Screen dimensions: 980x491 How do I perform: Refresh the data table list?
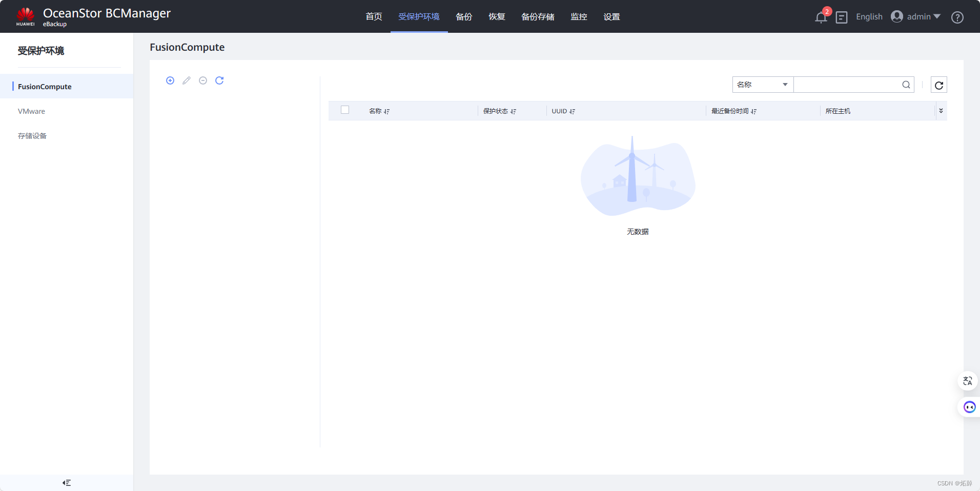939,85
